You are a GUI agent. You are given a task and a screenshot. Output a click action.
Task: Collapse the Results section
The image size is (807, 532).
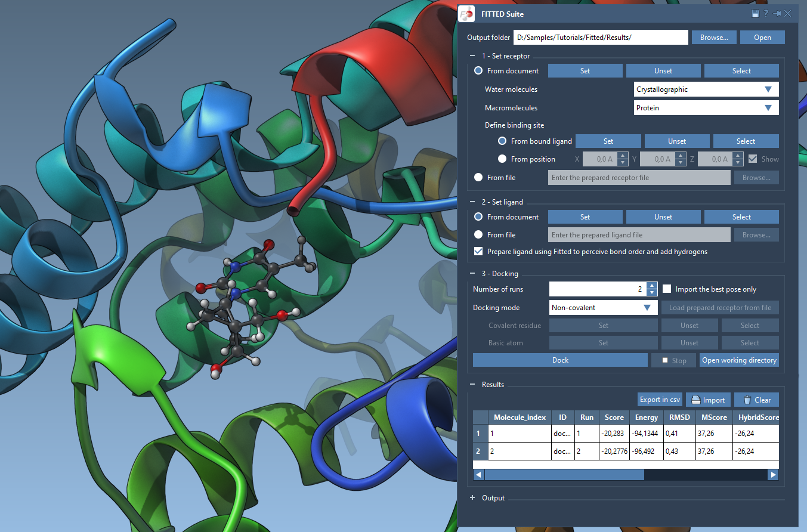pyautogui.click(x=473, y=385)
